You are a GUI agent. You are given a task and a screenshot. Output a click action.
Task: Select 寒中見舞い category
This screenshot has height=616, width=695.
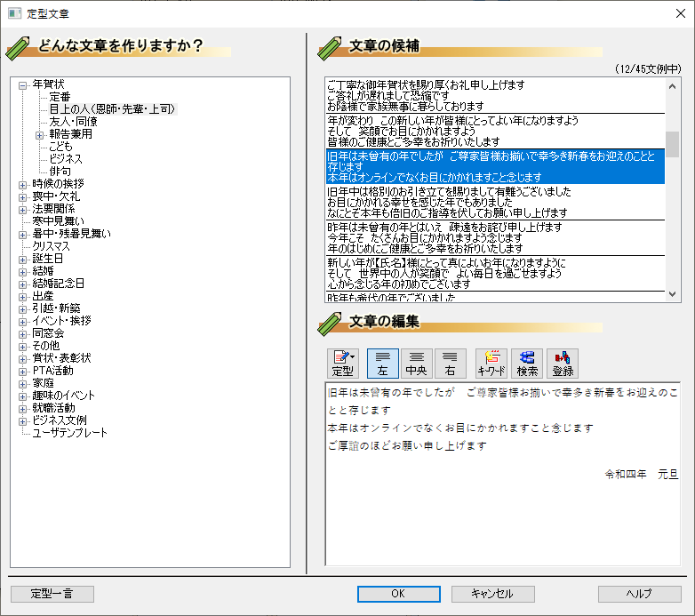click(x=58, y=220)
